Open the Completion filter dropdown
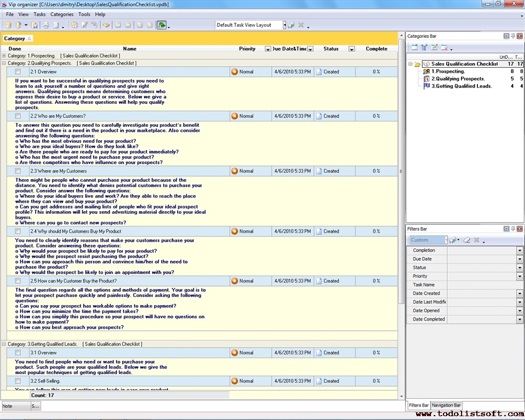 pyautogui.click(x=520, y=250)
